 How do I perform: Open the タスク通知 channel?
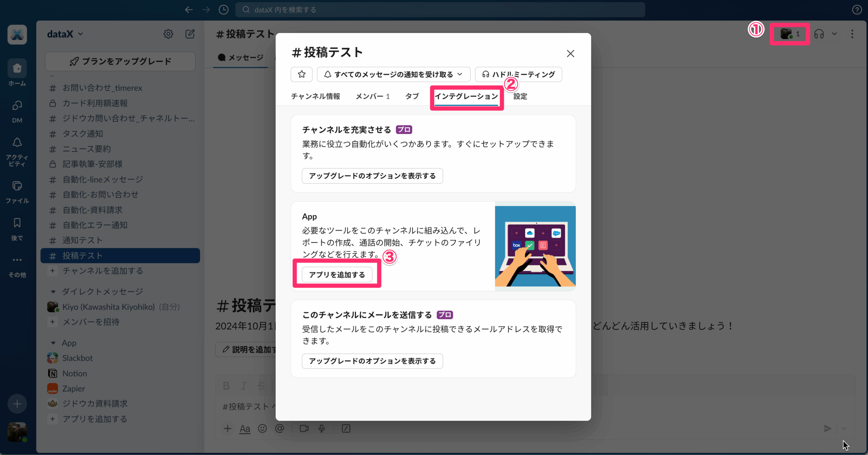coord(120,134)
